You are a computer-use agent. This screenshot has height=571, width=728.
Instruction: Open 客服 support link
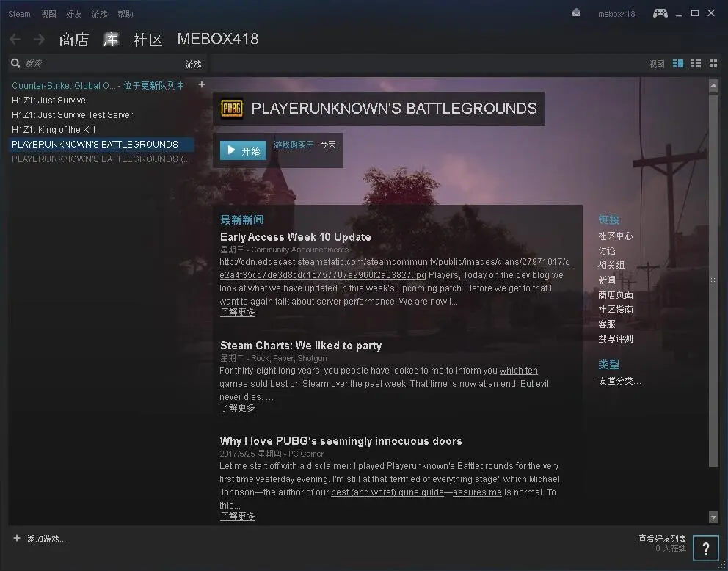pos(607,324)
